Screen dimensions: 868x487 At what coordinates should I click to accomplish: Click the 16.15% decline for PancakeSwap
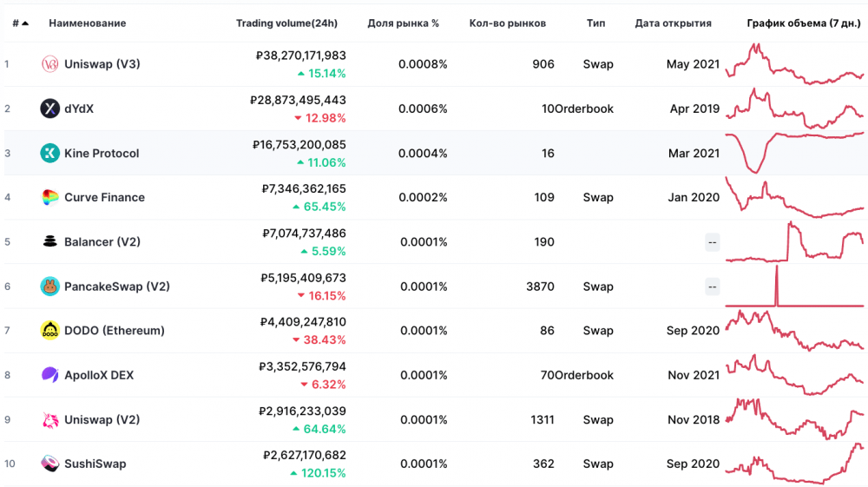[x=322, y=296]
